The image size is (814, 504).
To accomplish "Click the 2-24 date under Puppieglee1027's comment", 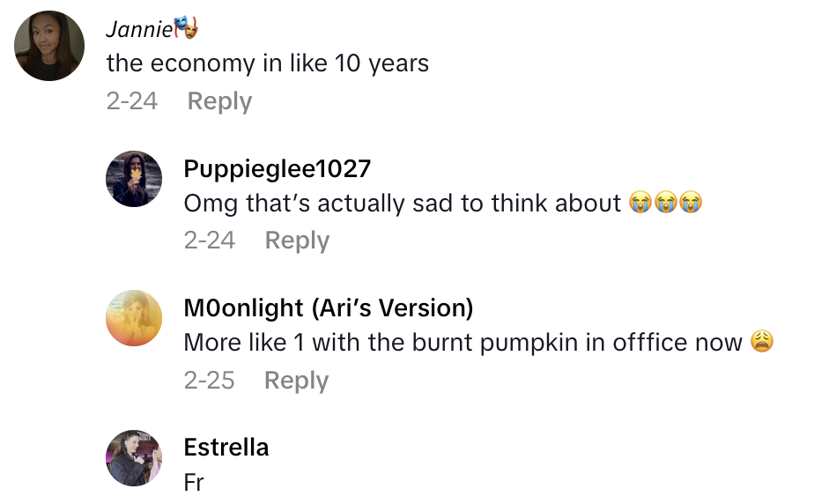I will pyautogui.click(x=209, y=241).
